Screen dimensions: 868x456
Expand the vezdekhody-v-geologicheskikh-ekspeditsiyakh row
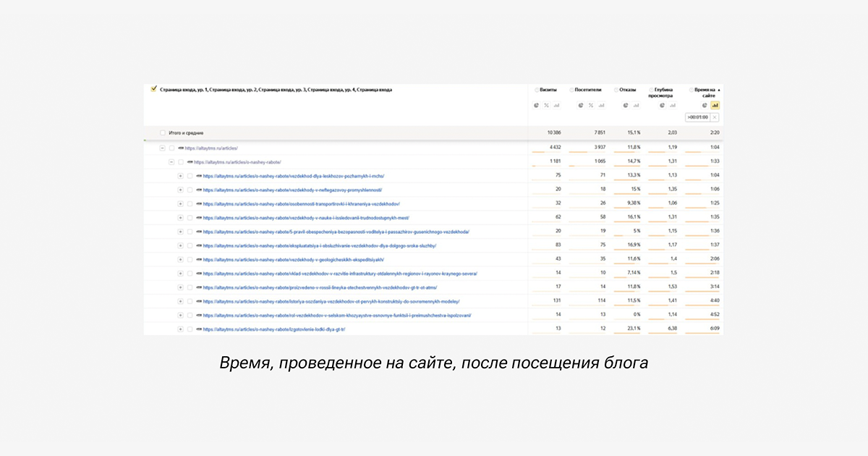click(x=180, y=259)
